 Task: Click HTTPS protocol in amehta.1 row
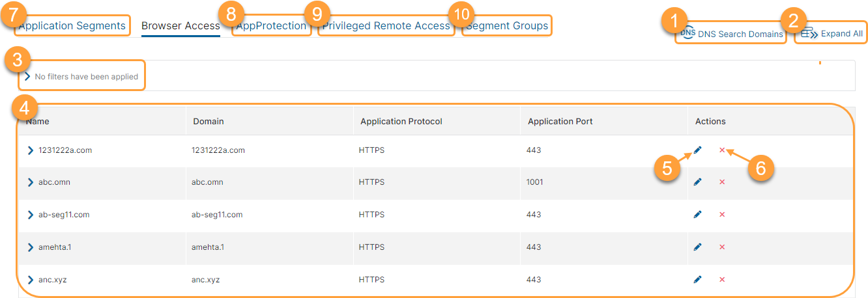tap(372, 247)
